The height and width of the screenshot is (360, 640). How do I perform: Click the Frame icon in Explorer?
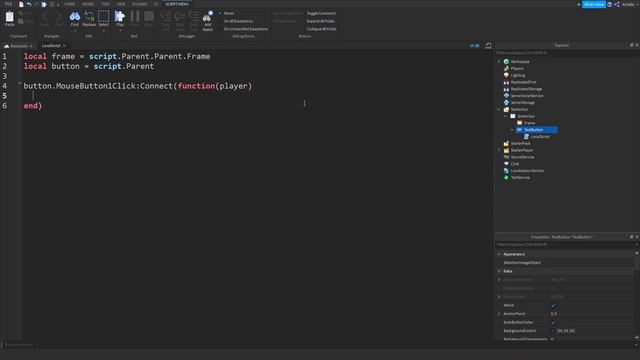point(520,123)
